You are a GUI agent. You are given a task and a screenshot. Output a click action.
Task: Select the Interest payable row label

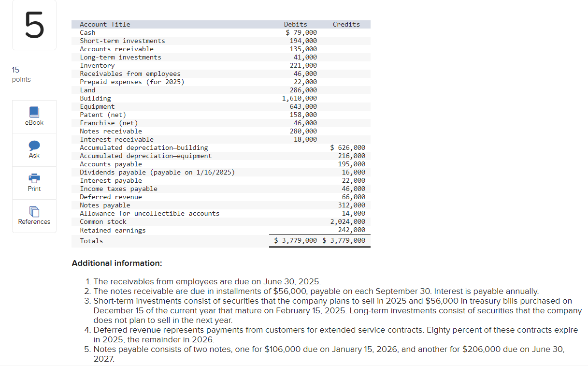(x=111, y=180)
